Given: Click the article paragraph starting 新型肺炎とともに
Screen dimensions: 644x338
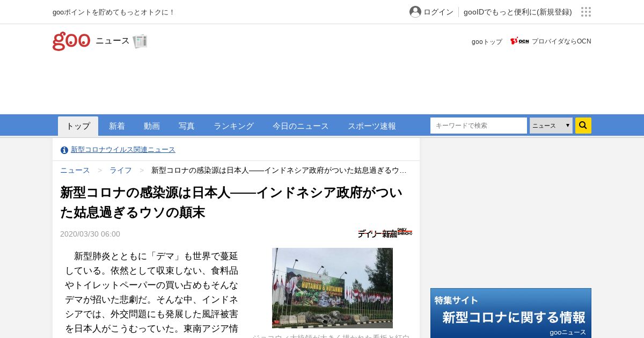Looking at the screenshot, I should pyautogui.click(x=152, y=292).
